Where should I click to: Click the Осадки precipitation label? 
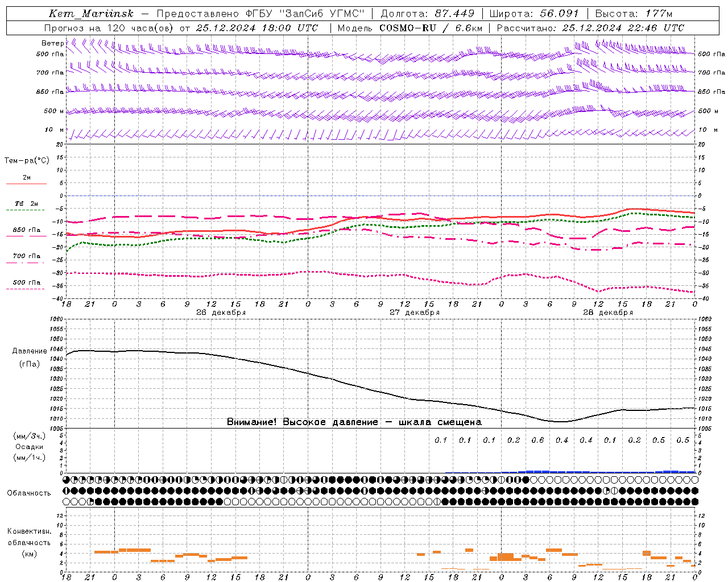30,447
